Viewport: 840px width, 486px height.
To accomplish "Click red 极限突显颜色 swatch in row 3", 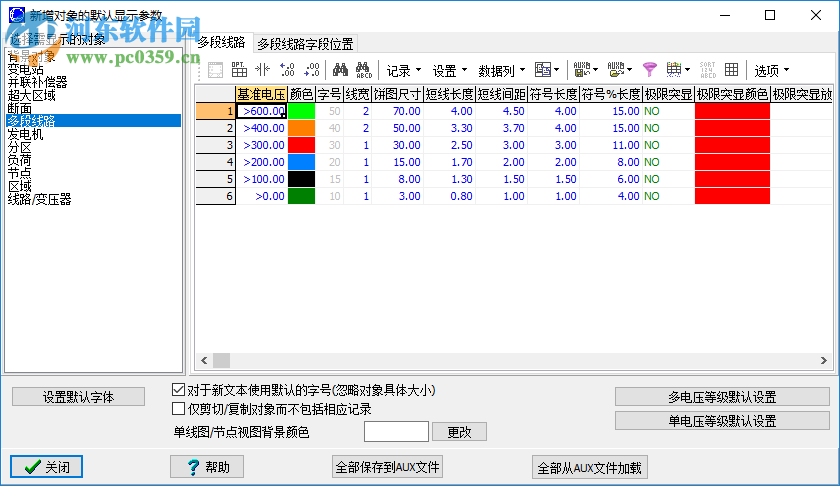I will [732, 145].
